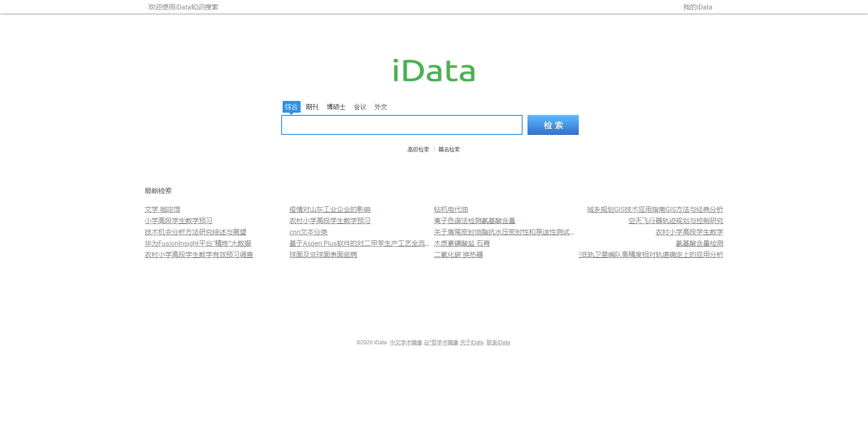Open 低轨卫星编队高精度相对轨道 link
This screenshot has width=868, height=443.
tap(651, 255)
